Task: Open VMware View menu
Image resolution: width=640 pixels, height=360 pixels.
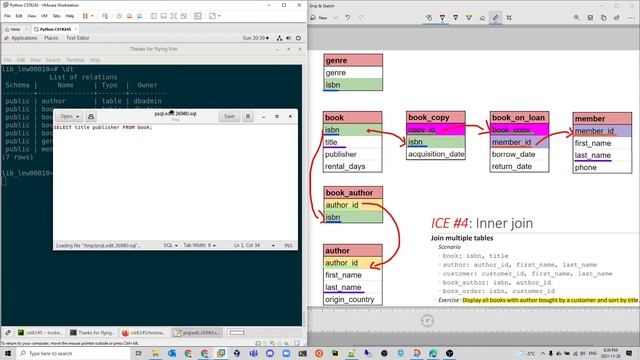Action: [31, 16]
